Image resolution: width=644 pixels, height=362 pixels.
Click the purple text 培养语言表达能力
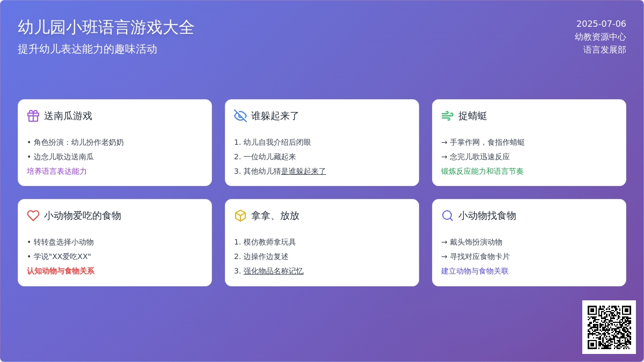57,172
